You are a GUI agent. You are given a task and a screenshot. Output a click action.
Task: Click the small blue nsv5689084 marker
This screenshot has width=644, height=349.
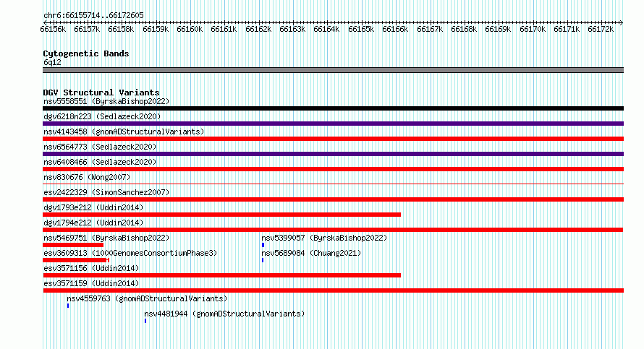tap(263, 260)
